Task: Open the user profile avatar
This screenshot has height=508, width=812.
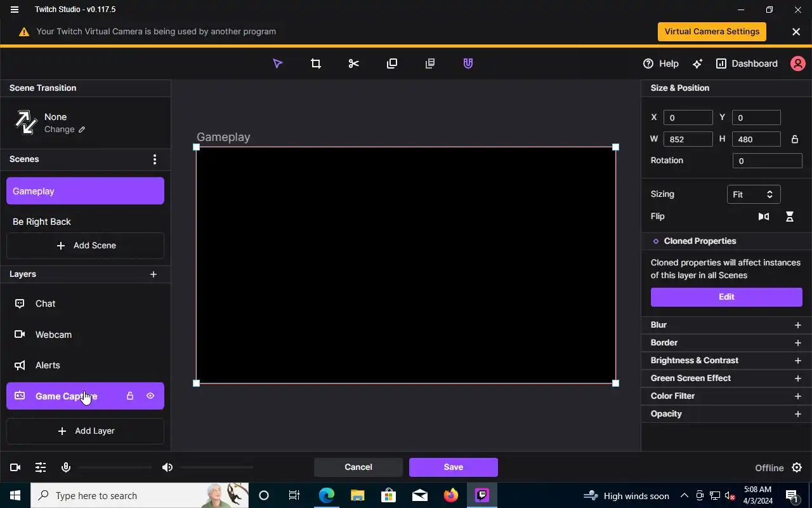Action: (x=797, y=63)
